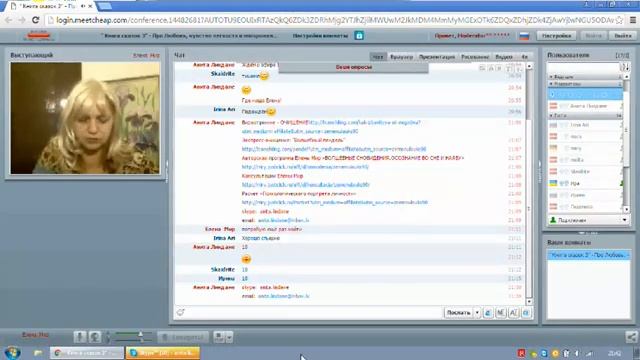The width and height of the screenshot is (640, 360).
Task: Click the chat message input field
Action: [x=314, y=313]
